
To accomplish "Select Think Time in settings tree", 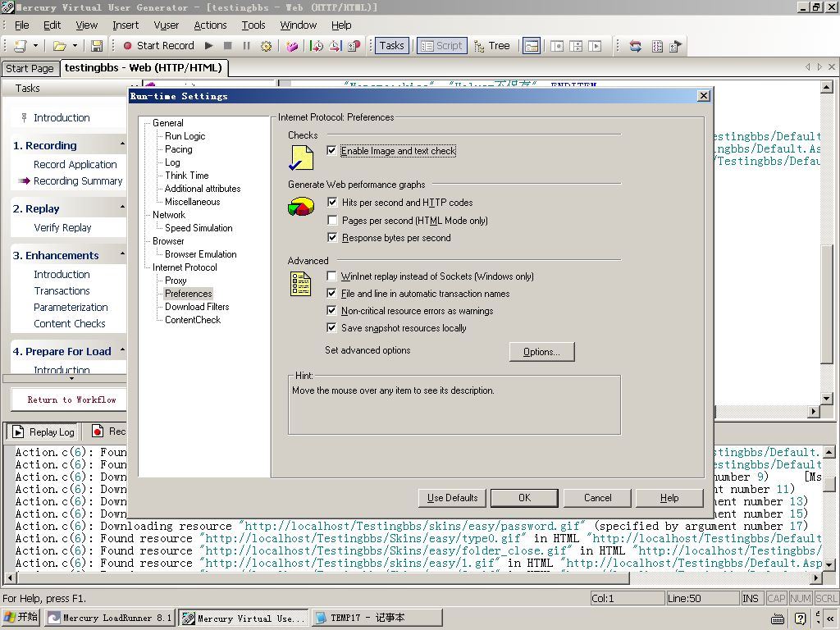I will pyautogui.click(x=186, y=176).
